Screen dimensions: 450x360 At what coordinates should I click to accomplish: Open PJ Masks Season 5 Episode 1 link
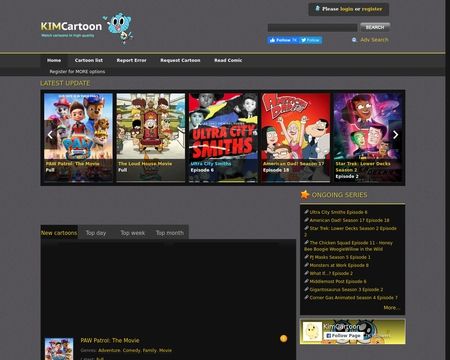(340, 257)
